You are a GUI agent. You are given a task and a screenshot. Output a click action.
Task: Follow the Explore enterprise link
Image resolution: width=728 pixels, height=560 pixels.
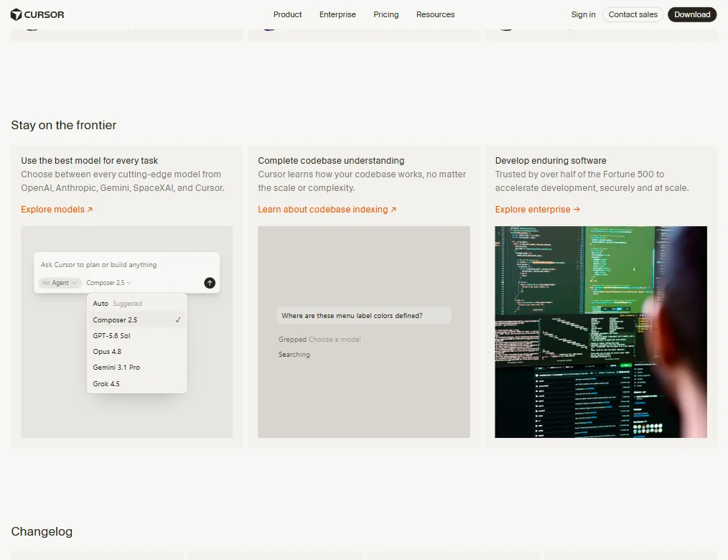[537, 210]
